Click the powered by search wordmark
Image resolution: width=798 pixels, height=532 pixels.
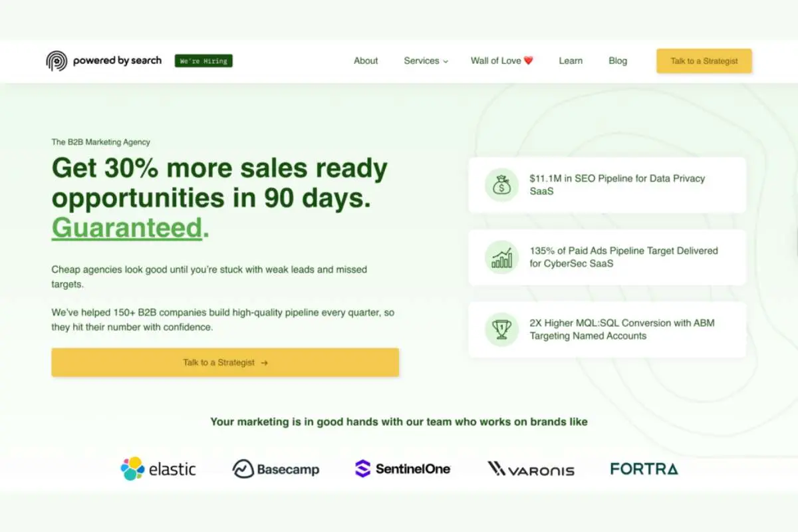117,61
